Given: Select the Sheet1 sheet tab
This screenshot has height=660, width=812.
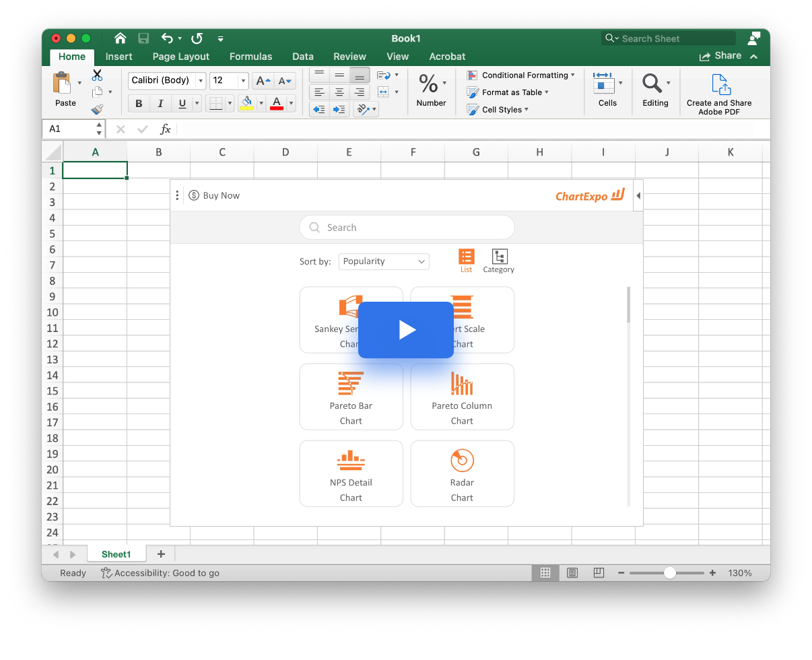Looking at the screenshot, I should tap(116, 554).
